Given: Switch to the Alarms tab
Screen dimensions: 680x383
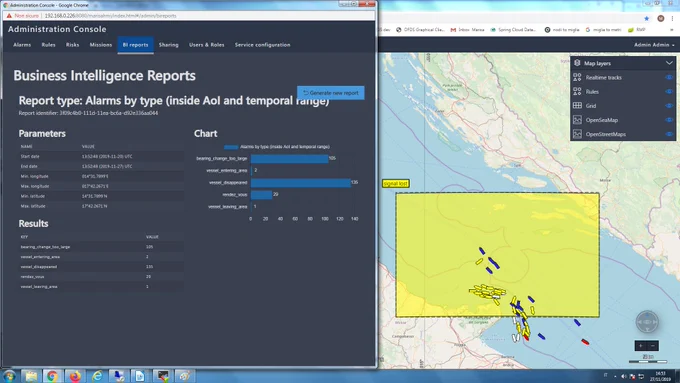Looking at the screenshot, I should coord(22,45).
